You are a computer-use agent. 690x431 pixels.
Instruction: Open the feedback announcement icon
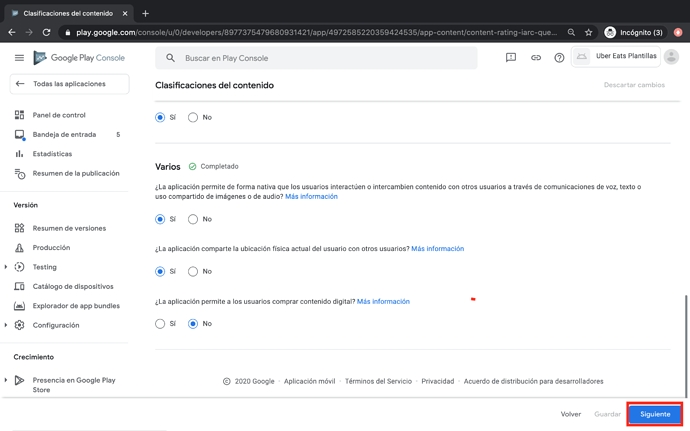(511, 58)
